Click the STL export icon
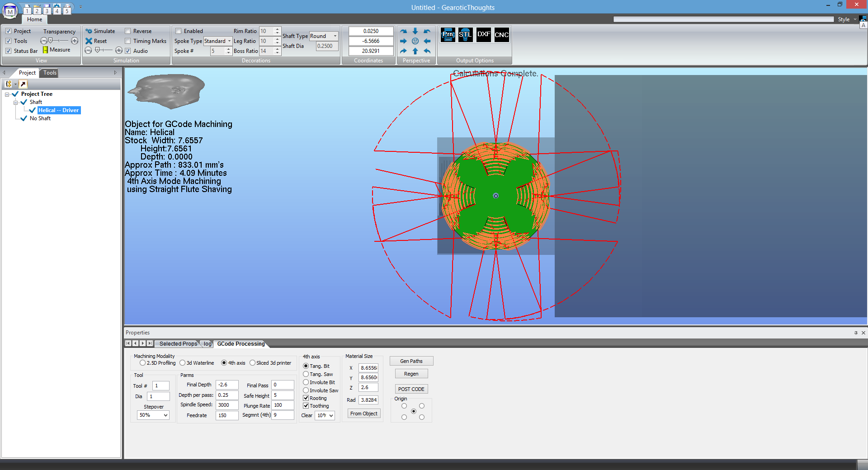Screen dimensions: 868x470 (465, 35)
